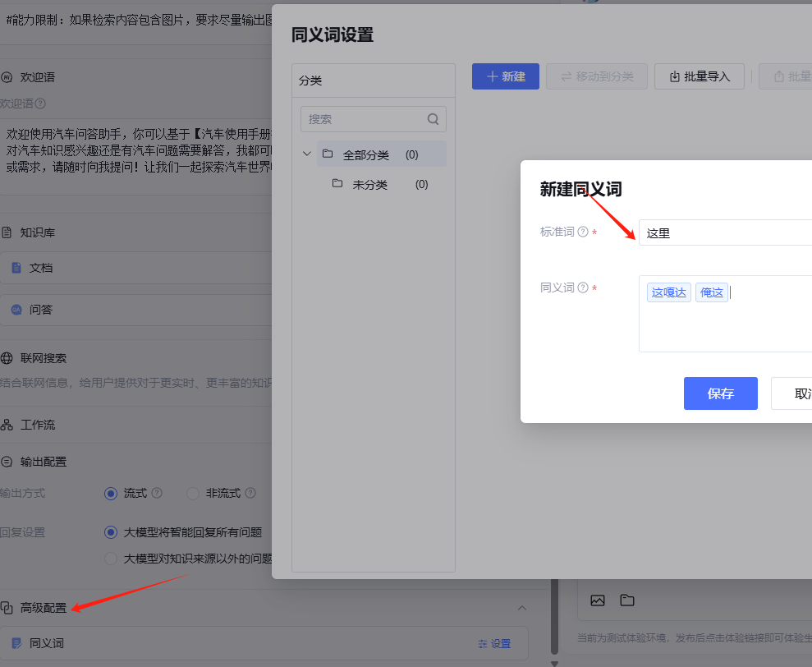Click the 保存 button
The image size is (812, 667).
(x=720, y=393)
